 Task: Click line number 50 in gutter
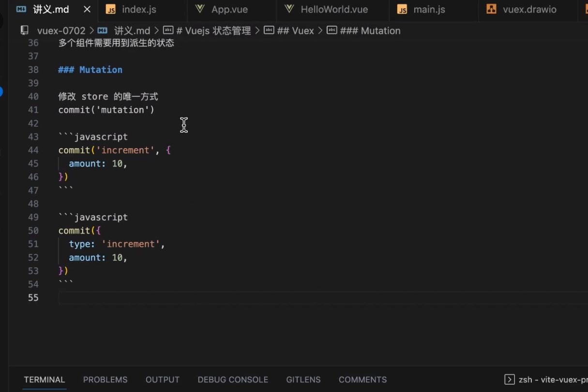tap(33, 231)
